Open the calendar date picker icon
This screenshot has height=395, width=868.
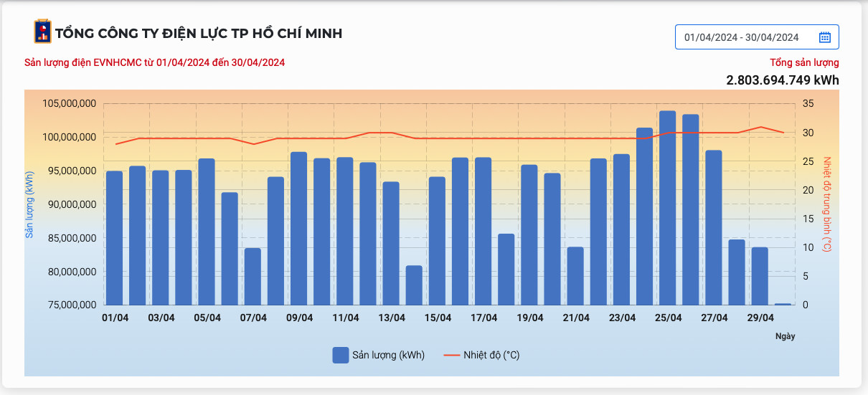tap(824, 37)
